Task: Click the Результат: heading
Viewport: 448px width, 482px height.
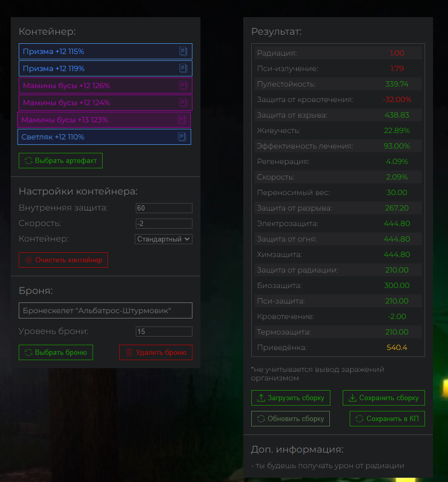Action: [x=276, y=32]
